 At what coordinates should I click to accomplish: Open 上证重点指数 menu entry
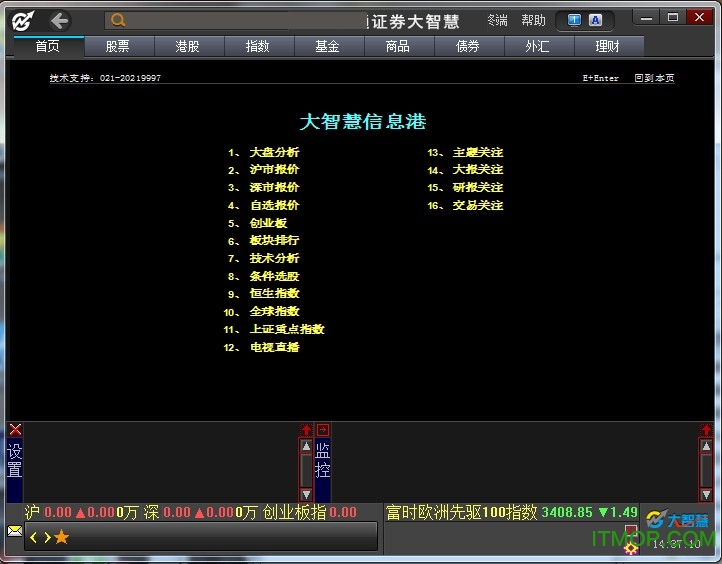[x=287, y=329]
